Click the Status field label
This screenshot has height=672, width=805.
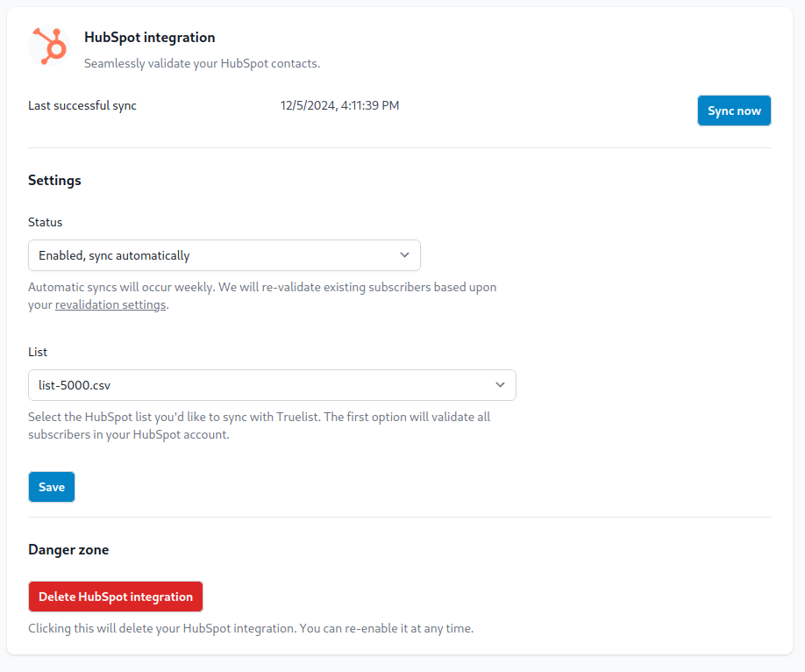click(x=46, y=222)
